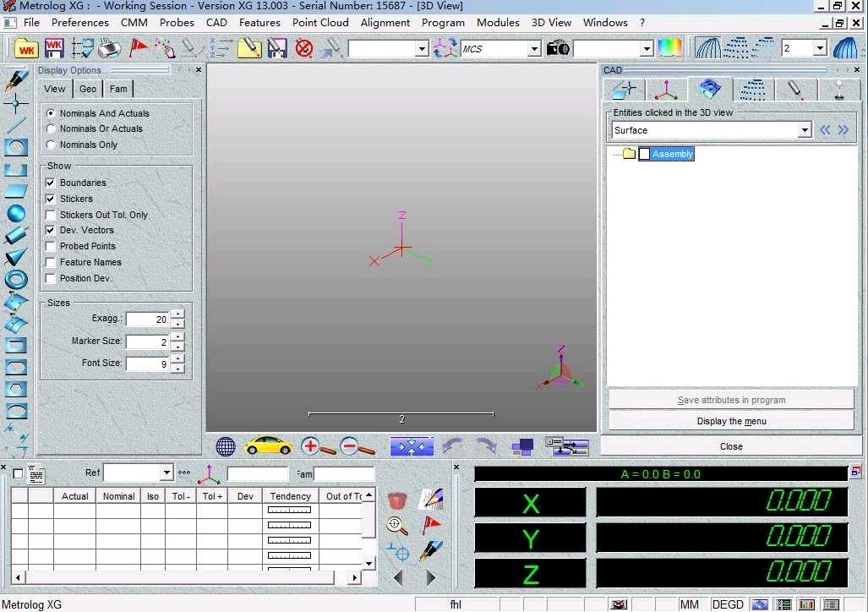
Task: Click the red flag toolbar icon
Action: point(138,48)
